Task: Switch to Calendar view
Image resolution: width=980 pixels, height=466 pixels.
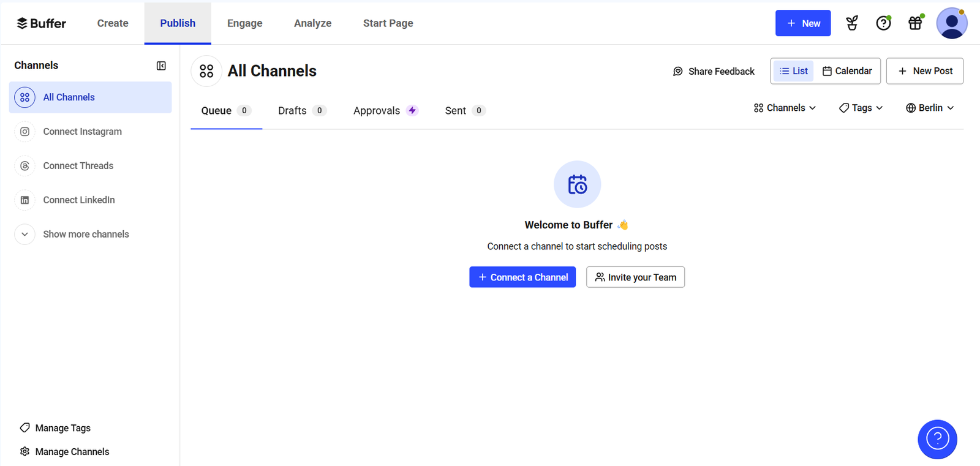Action: pyautogui.click(x=847, y=71)
